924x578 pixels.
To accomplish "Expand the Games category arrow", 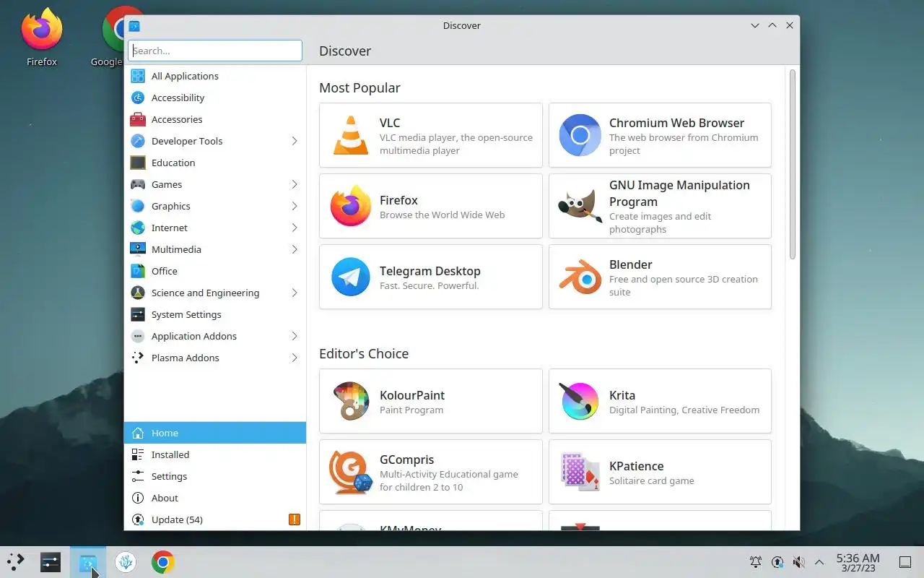I will coord(295,184).
